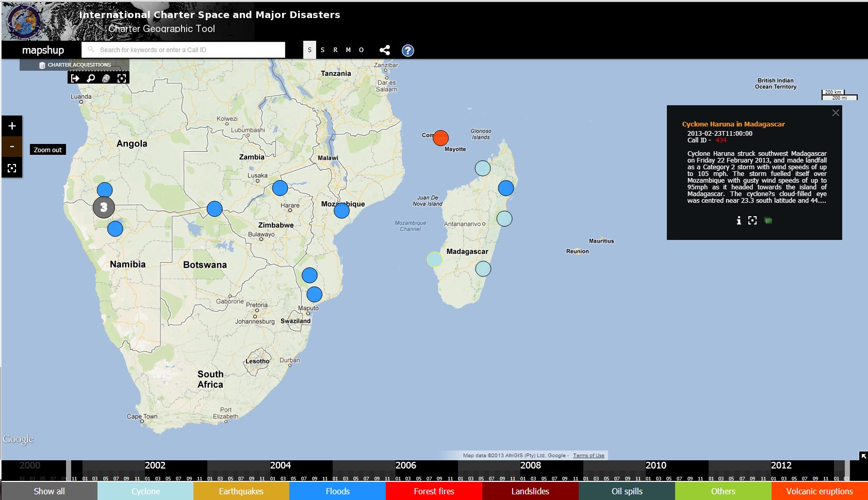Select the R background map tab
This screenshot has height=500, width=868.
click(x=335, y=50)
